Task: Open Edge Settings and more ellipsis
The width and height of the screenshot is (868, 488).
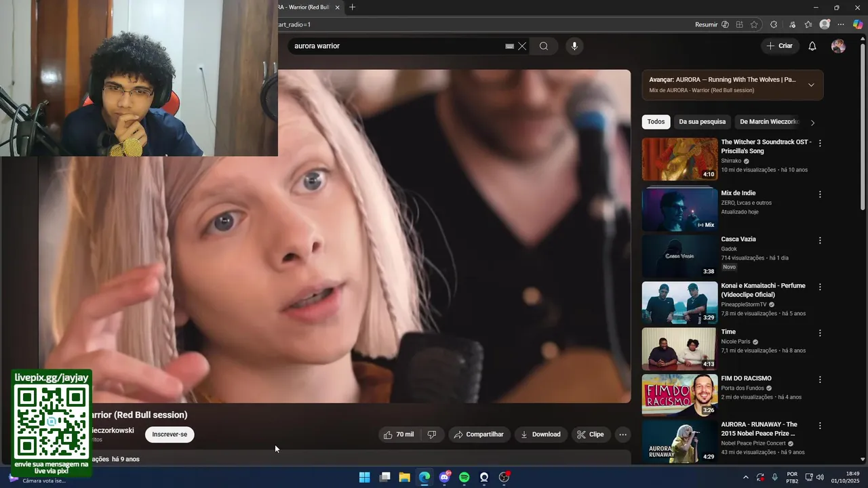Action: point(841,24)
